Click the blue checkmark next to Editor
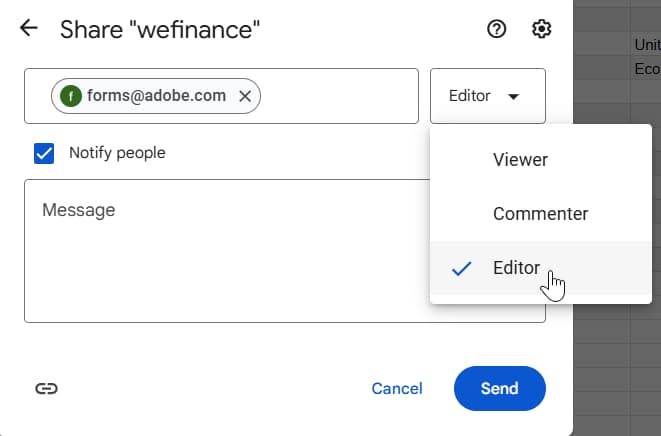Screen dimensions: 661x436 click(x=461, y=269)
